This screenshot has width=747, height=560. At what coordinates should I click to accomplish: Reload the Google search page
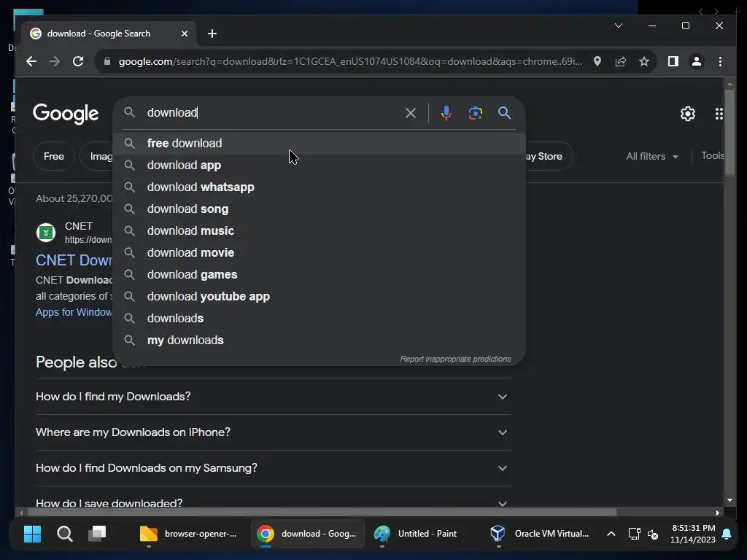pyautogui.click(x=78, y=61)
